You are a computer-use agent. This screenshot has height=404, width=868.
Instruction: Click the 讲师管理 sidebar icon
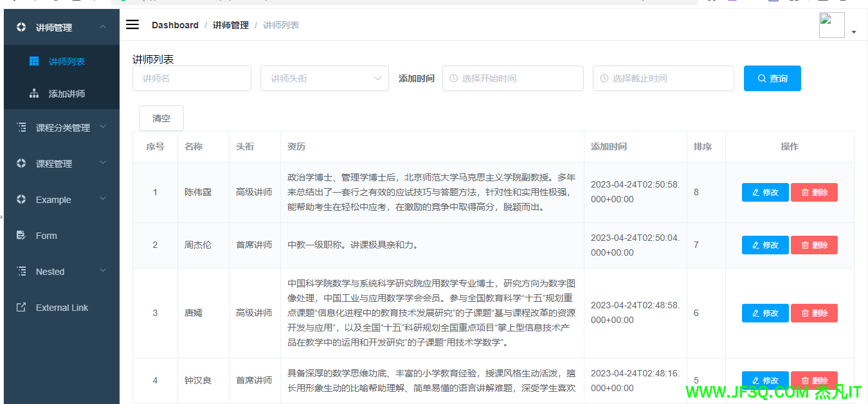(x=21, y=28)
